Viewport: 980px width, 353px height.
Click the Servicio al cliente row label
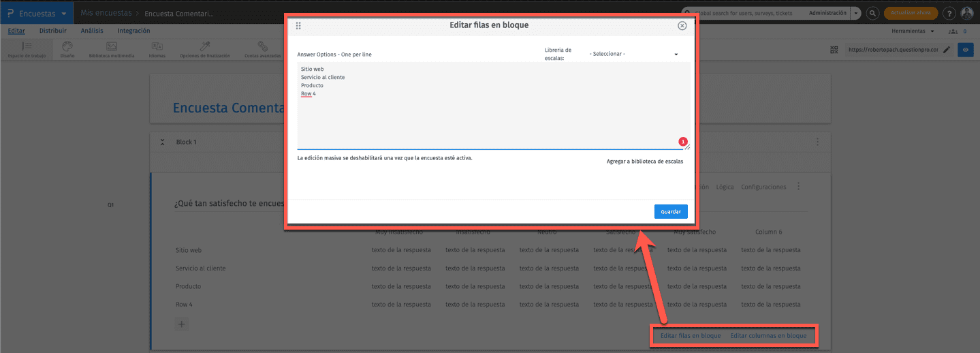200,268
